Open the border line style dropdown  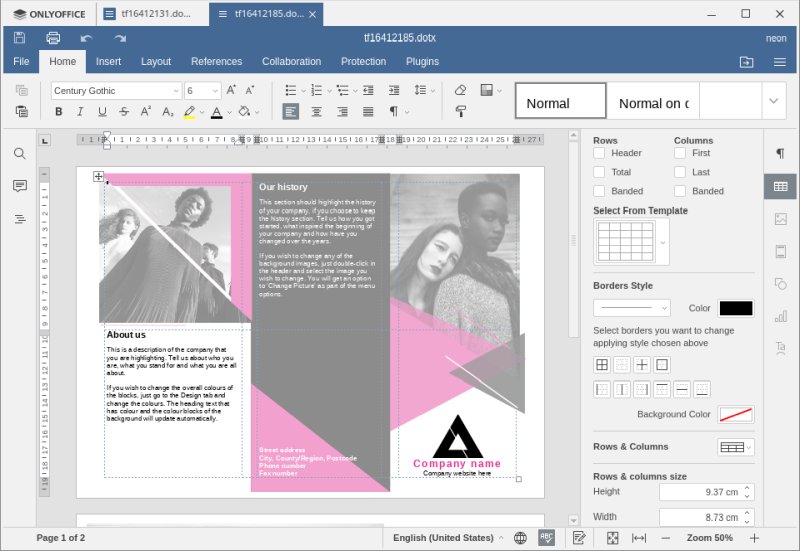631,308
